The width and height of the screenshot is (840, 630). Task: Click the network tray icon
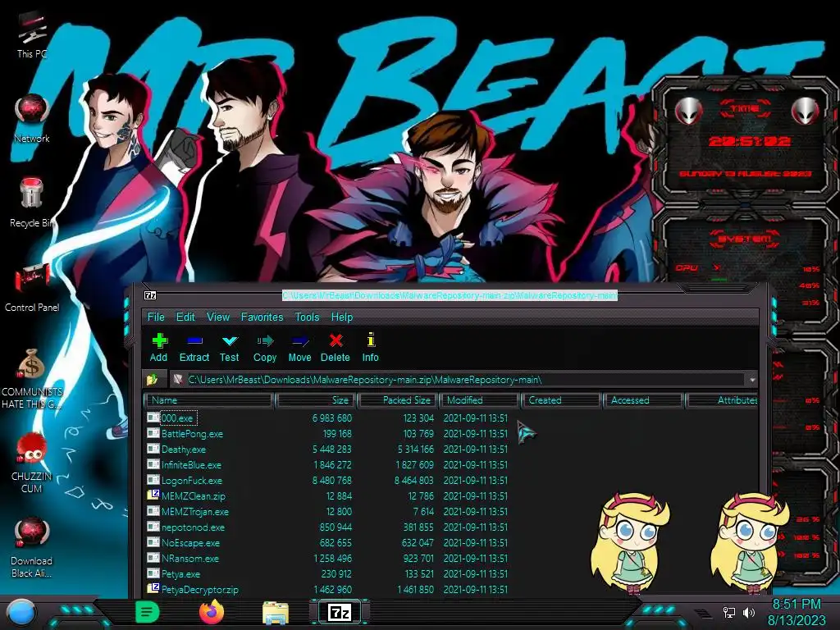pos(728,612)
